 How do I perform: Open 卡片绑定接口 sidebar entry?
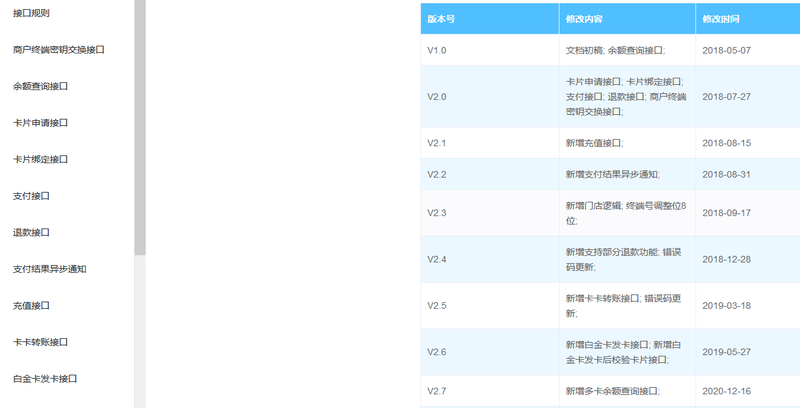(x=40, y=160)
